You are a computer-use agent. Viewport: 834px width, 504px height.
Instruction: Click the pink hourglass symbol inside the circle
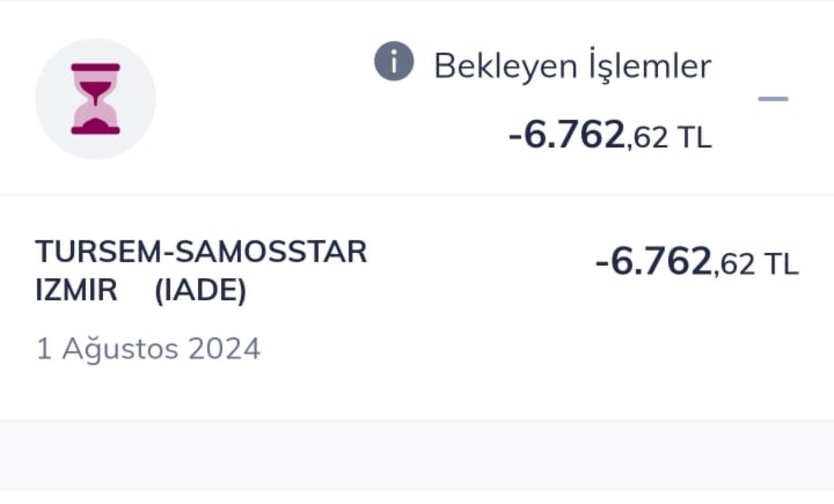click(x=95, y=98)
